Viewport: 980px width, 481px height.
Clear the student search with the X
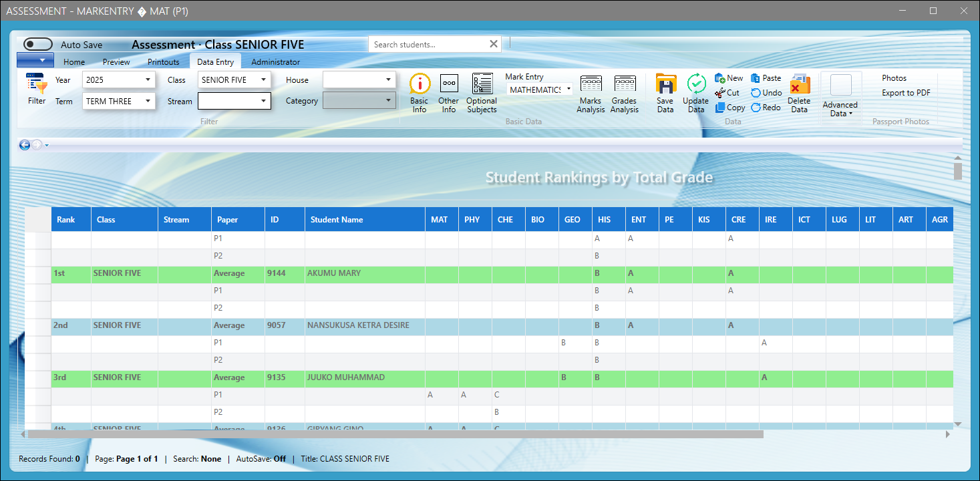point(494,43)
